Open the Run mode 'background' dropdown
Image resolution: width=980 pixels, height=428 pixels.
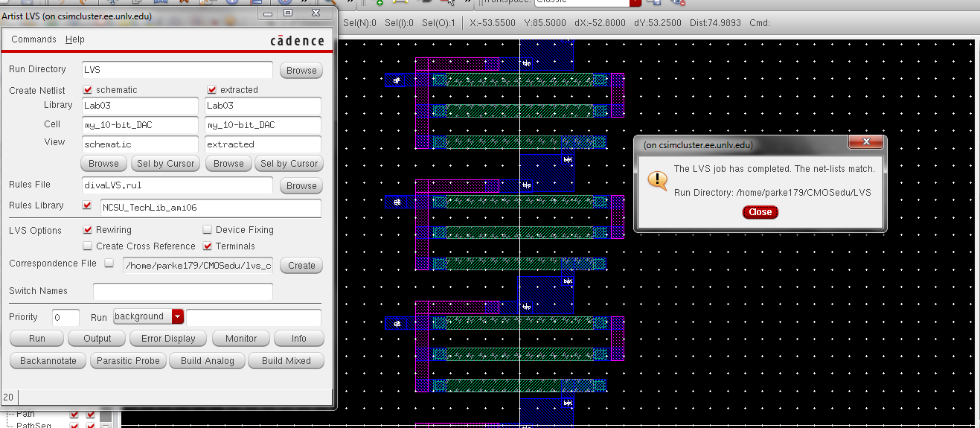tap(177, 317)
